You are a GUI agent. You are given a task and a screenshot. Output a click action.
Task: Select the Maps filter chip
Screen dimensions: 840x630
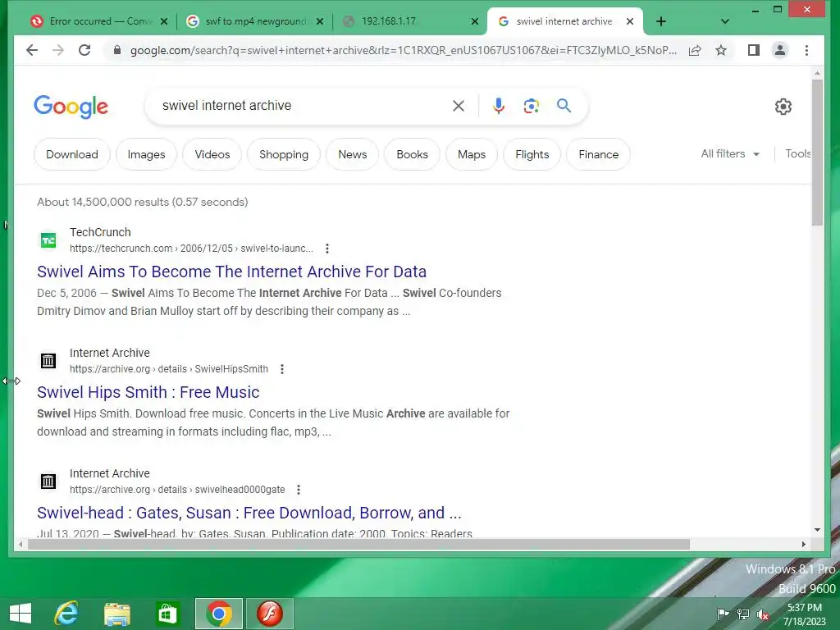(472, 154)
